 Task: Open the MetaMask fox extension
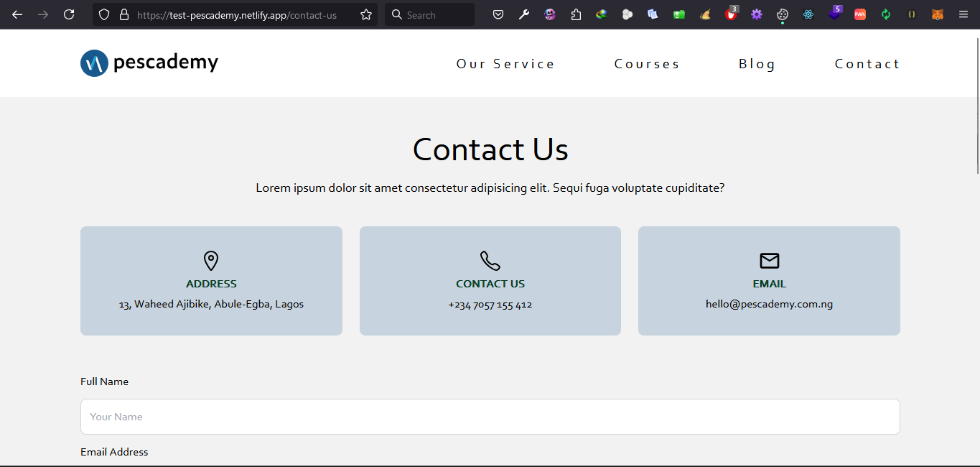(x=938, y=14)
